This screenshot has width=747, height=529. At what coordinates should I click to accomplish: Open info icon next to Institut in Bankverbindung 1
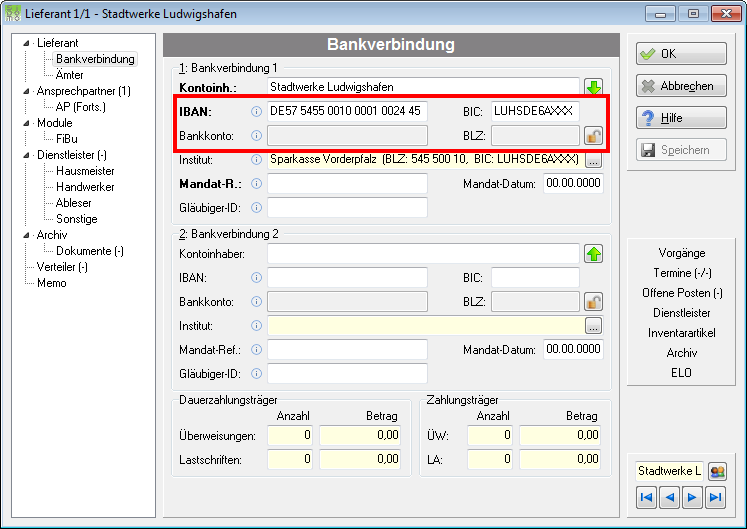tap(256, 160)
